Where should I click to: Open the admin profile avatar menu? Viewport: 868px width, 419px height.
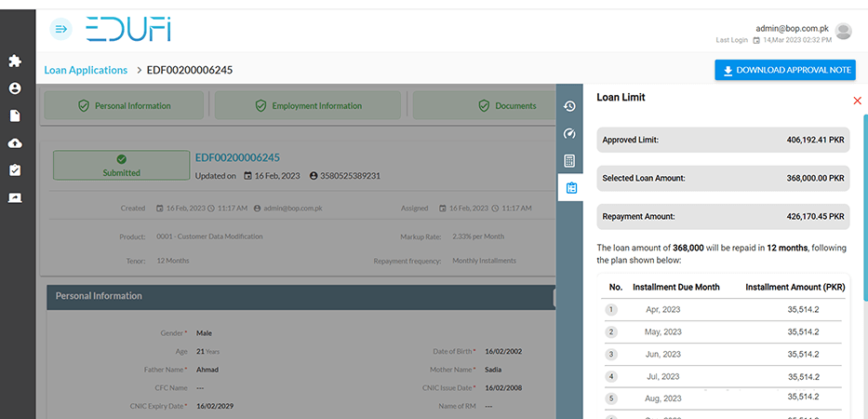pos(844,32)
